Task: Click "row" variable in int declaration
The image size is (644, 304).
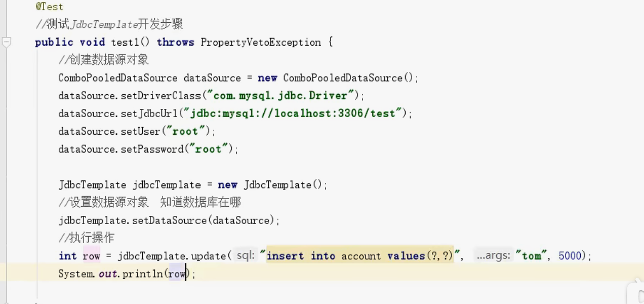Action: 91,256
